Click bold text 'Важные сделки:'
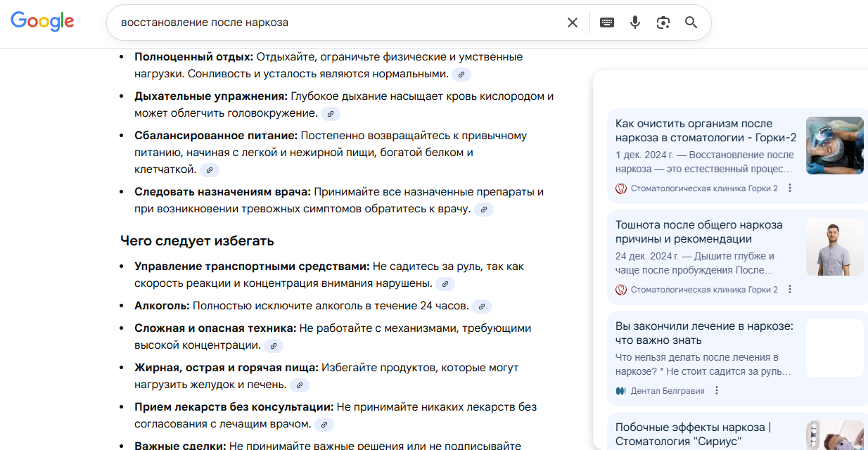Viewport: 868px width, 450px height. [180, 446]
